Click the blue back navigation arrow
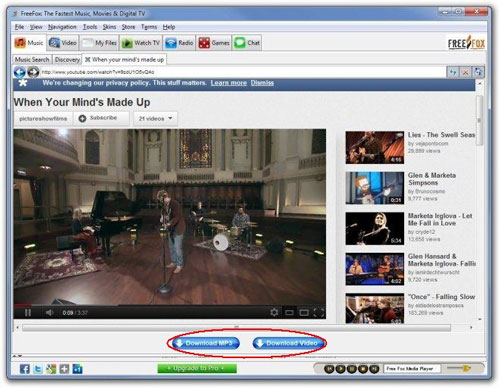Screen dimensions: 500x388 (20, 72)
